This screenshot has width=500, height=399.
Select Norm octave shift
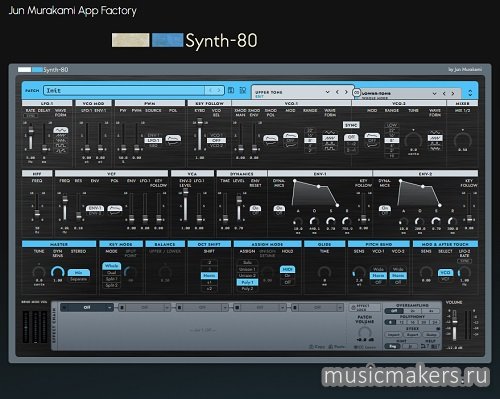click(x=209, y=276)
